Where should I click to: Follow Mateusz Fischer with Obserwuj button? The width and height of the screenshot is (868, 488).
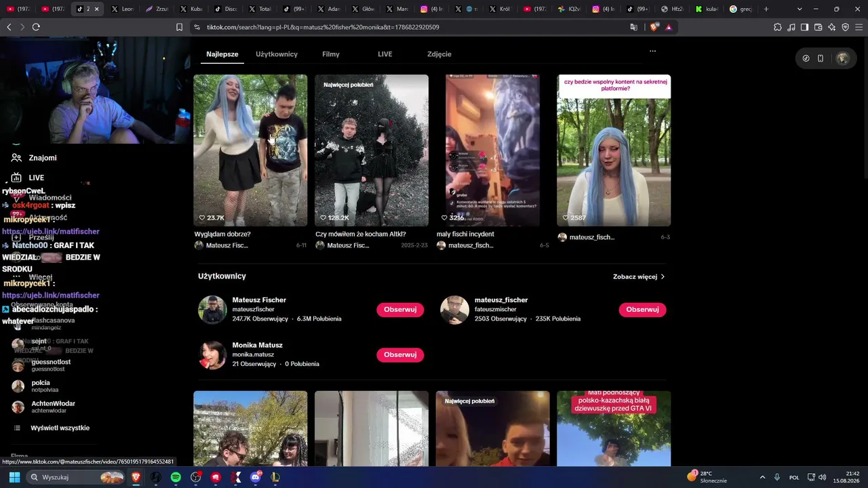[400, 310]
